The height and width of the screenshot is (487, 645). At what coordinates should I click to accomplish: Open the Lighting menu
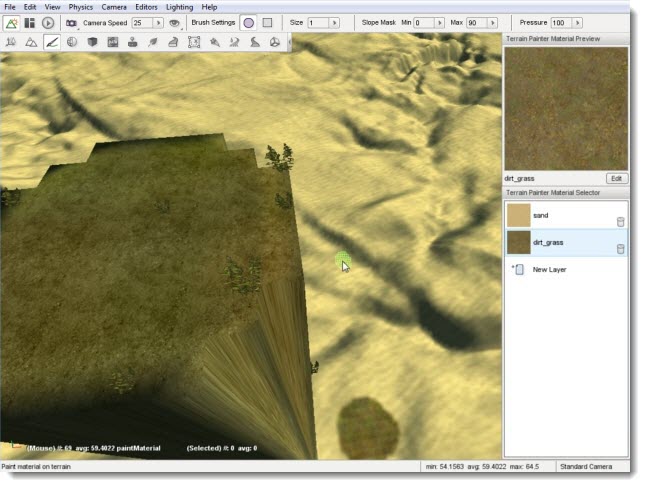(179, 7)
